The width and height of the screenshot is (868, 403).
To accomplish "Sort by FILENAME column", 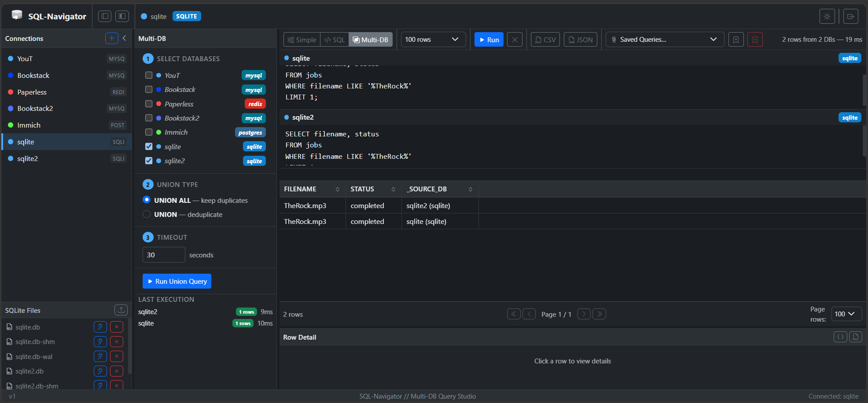I will coord(312,189).
